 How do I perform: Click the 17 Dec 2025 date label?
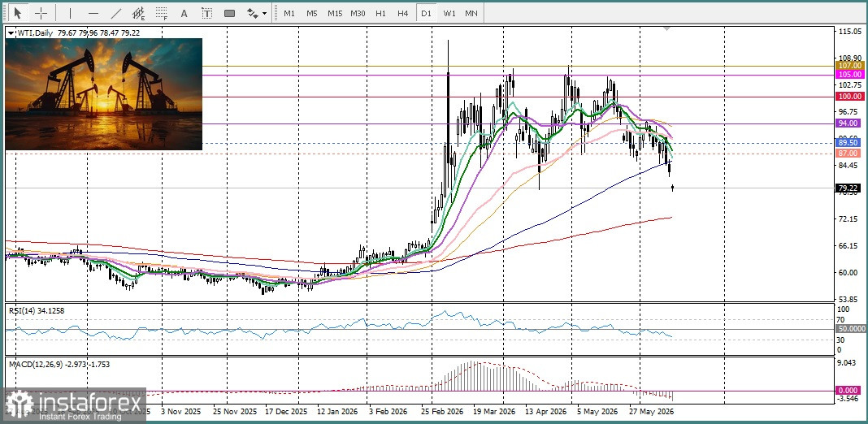point(285,412)
